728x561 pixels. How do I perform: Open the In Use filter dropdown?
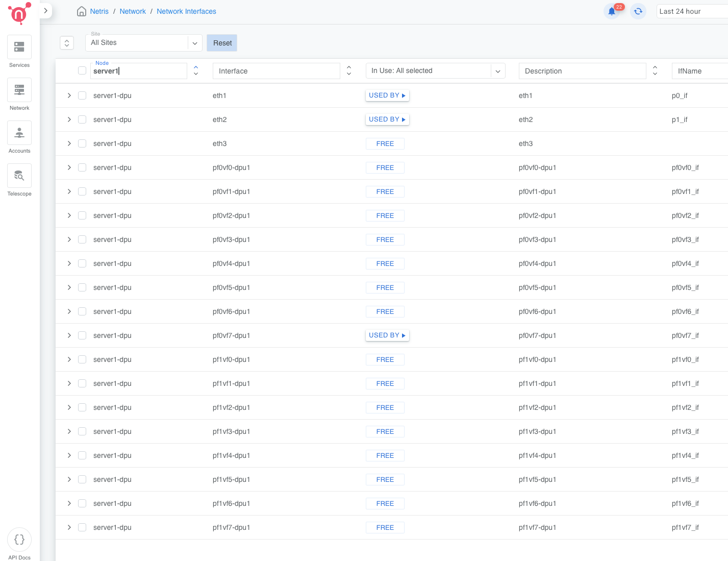point(436,71)
